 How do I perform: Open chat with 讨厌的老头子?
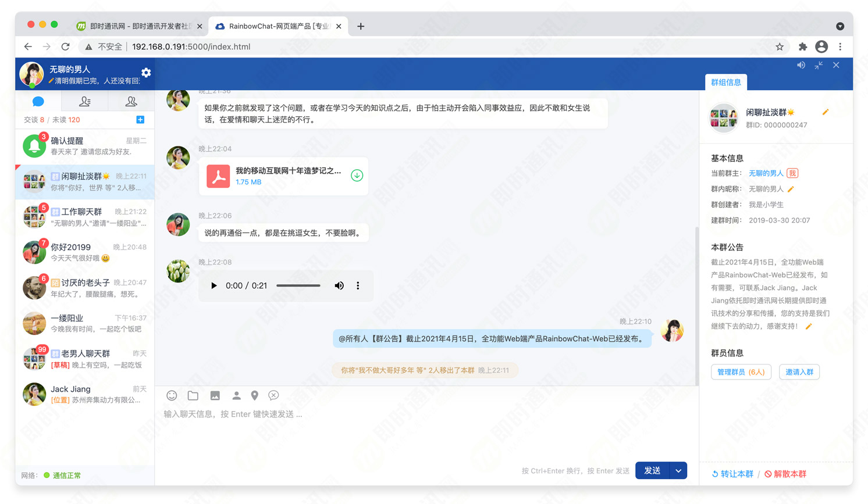click(x=85, y=288)
